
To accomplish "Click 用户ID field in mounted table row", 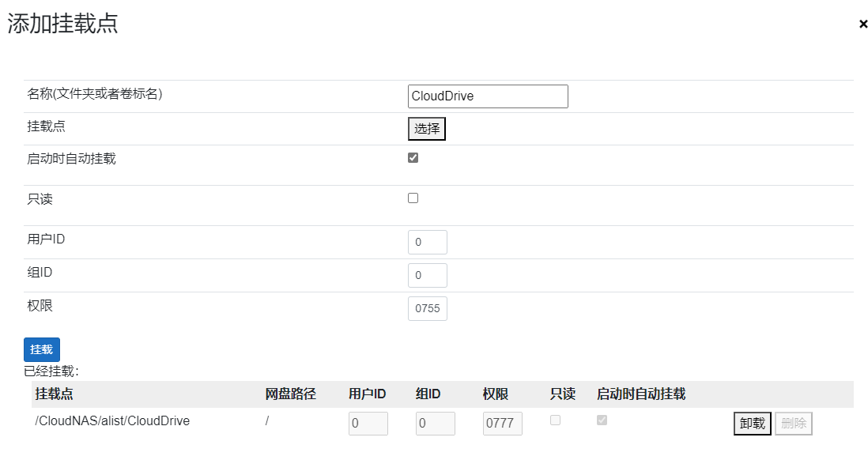I will pos(368,424).
